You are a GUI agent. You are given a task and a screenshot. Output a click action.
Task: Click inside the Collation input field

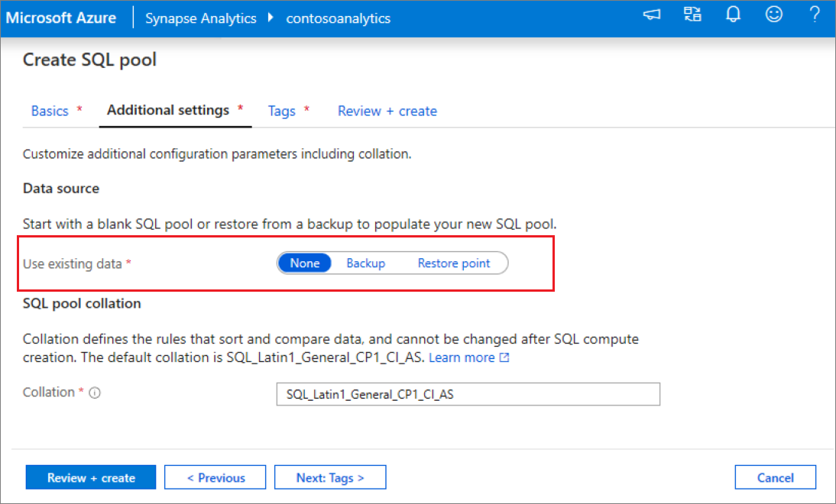(x=468, y=394)
